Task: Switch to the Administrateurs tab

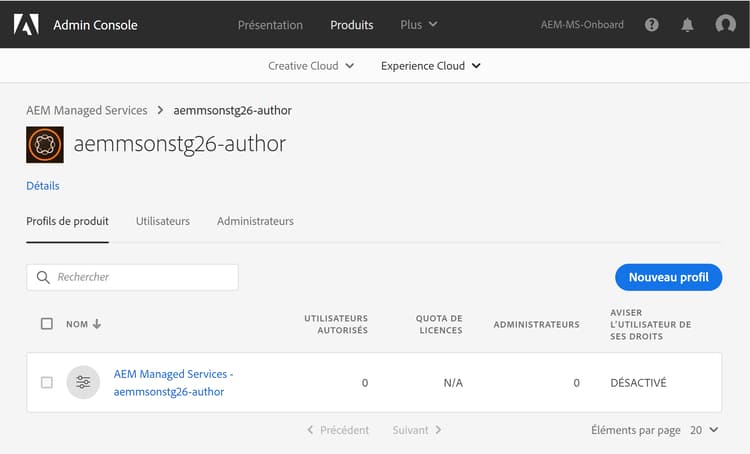Action: [x=255, y=221]
